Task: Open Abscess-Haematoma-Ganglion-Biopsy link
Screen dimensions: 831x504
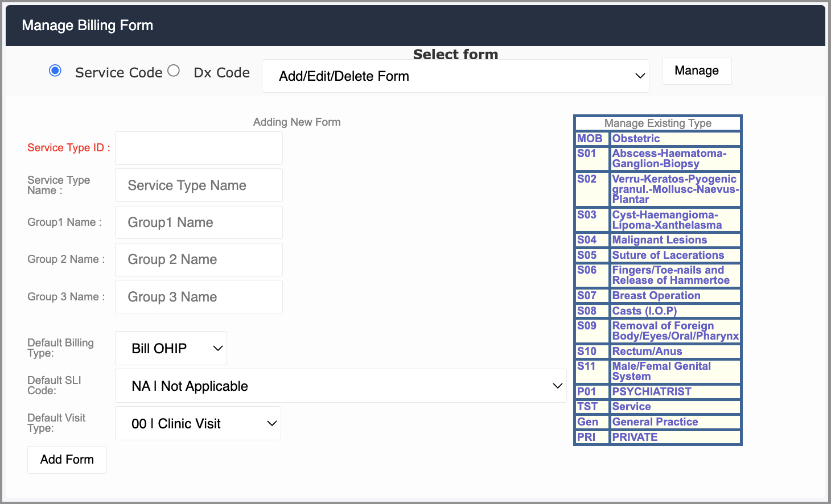Action: point(669,159)
